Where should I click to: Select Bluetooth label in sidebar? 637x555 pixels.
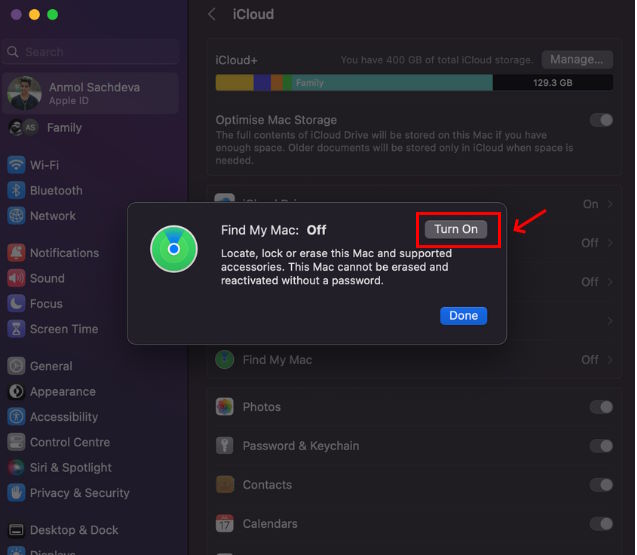[56, 191]
